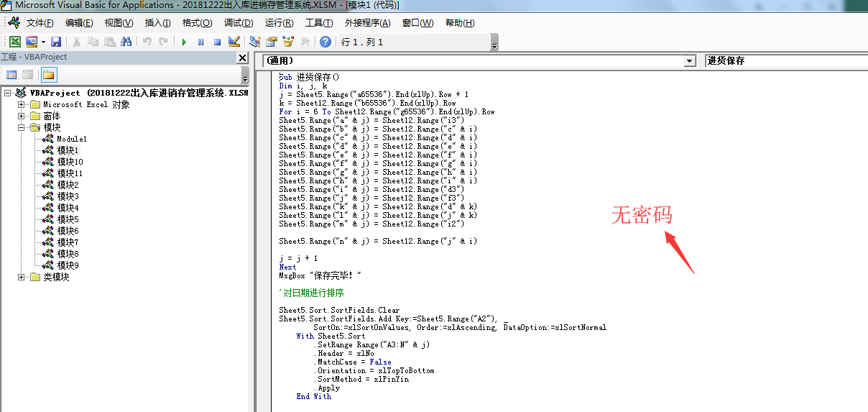Image resolution: width=868 pixels, height=412 pixels.
Task: Open the 进货保存 procedure combo box
Action: click(786, 61)
